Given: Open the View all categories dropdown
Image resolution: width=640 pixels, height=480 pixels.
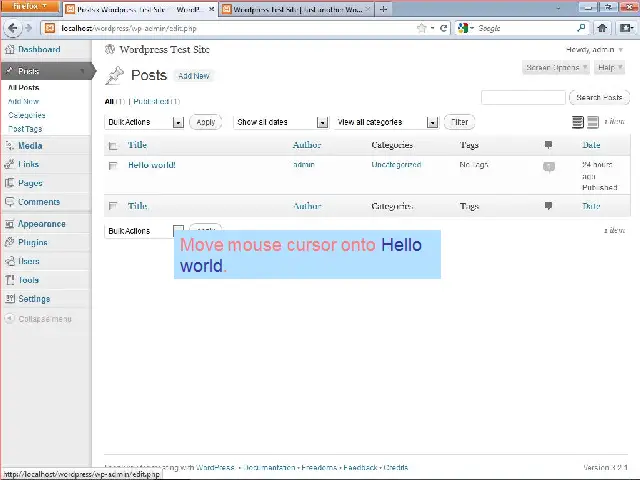Looking at the screenshot, I should (x=387, y=122).
